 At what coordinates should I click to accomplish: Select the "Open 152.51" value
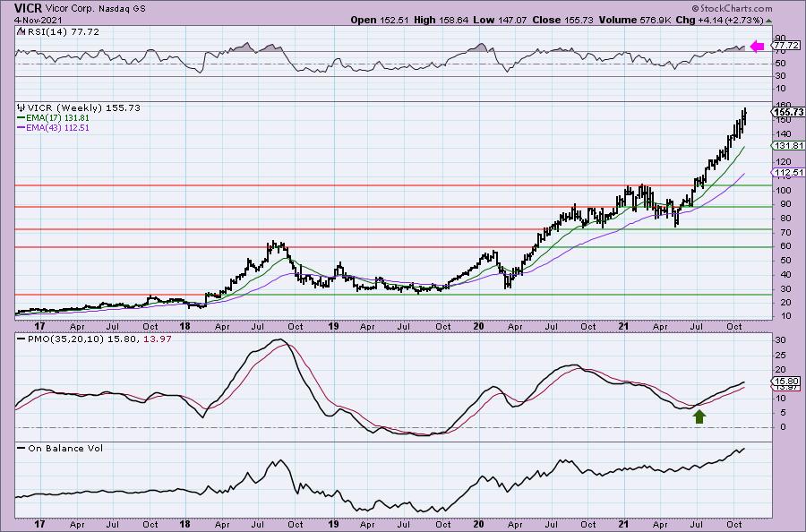pyautogui.click(x=380, y=20)
